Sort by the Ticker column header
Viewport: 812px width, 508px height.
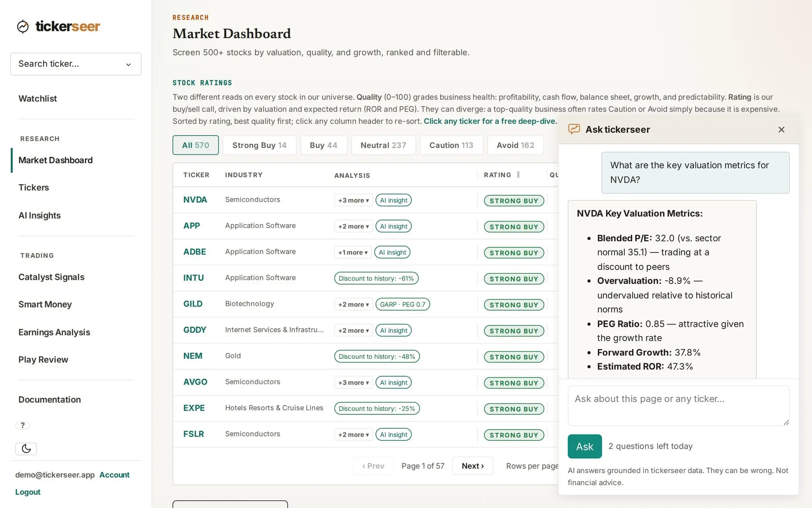tap(196, 175)
